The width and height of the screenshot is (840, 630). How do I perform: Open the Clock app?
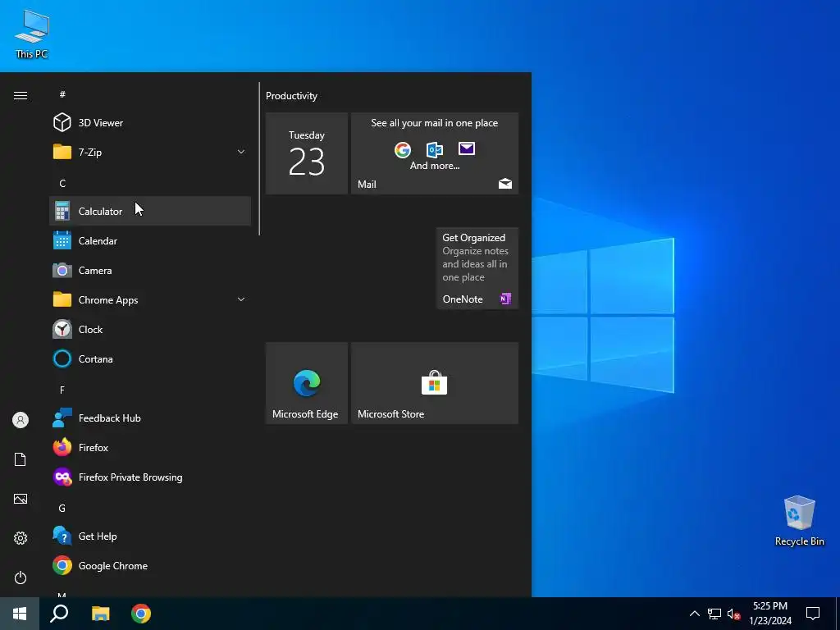(150, 329)
